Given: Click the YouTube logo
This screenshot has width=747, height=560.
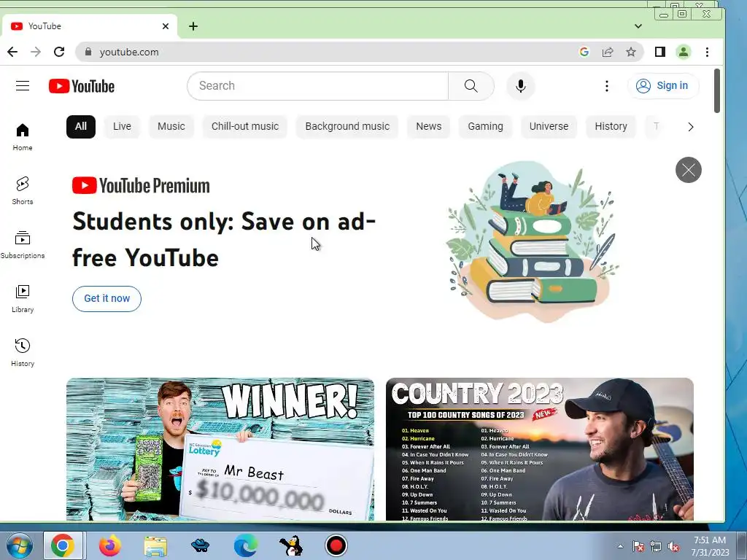Looking at the screenshot, I should coord(82,86).
